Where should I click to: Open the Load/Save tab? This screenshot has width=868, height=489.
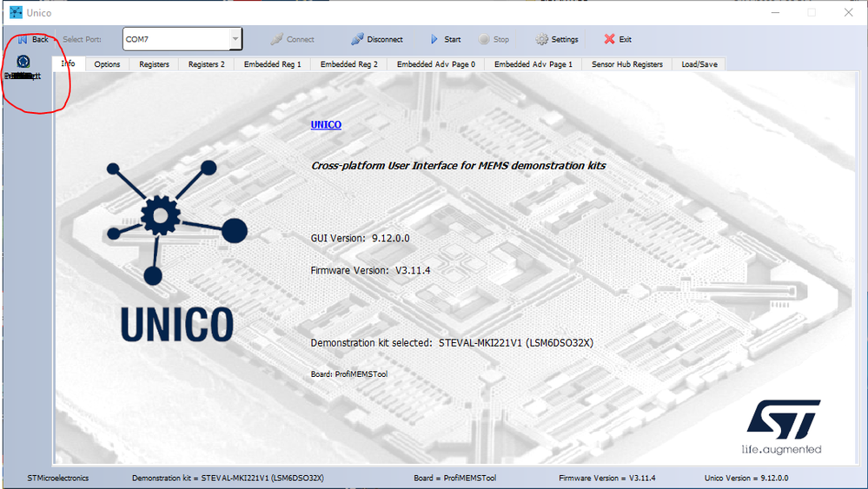(x=699, y=64)
